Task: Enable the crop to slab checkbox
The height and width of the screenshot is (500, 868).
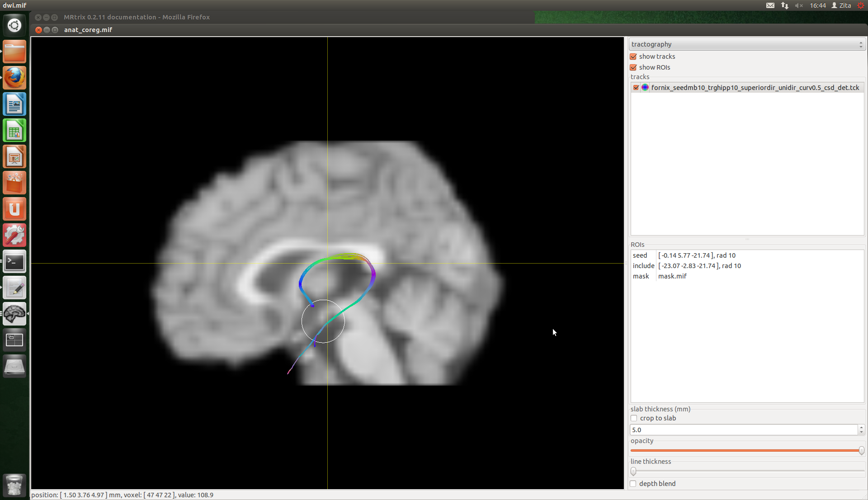Action: tap(634, 418)
